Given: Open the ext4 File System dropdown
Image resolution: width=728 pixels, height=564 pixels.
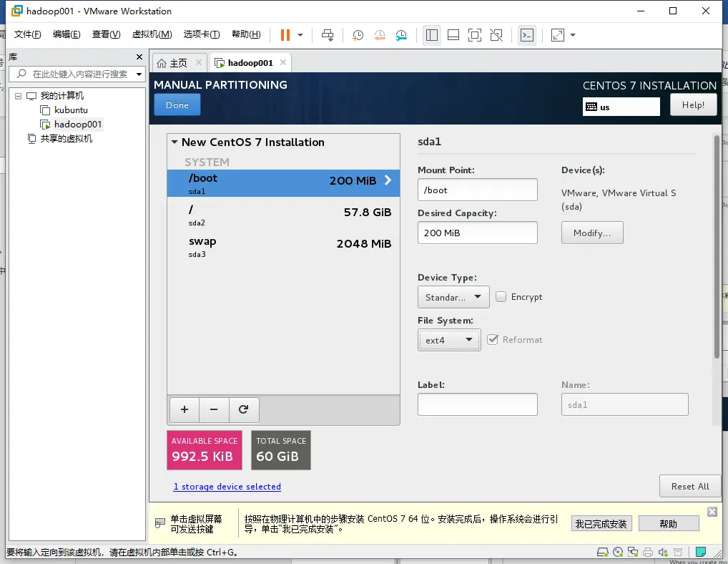Looking at the screenshot, I should [x=449, y=340].
